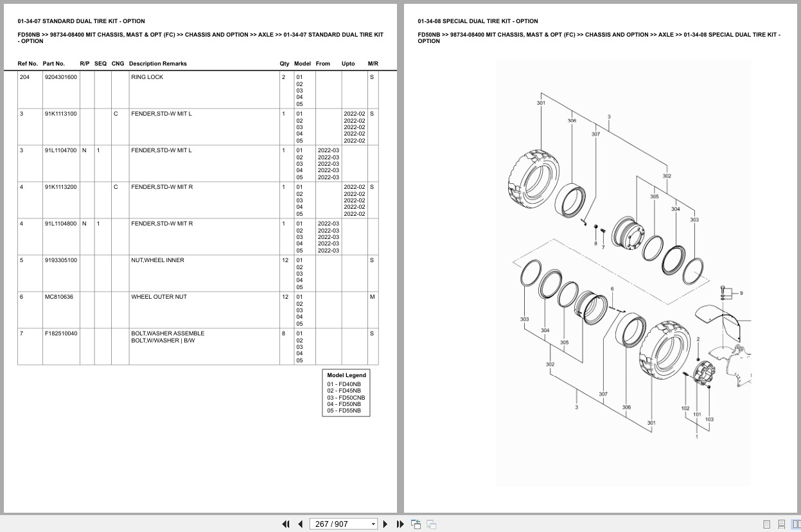Select part number F182510040
This screenshot has width=801, height=532.
tap(61, 333)
